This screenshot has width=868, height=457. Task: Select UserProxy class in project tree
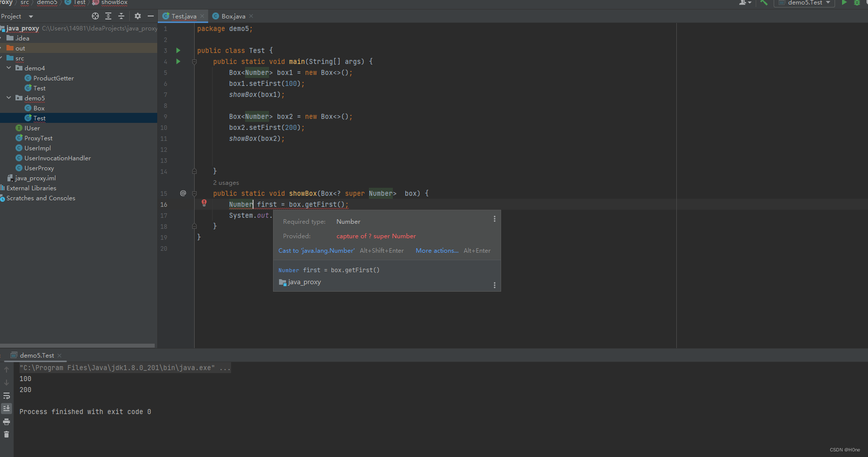tap(39, 168)
